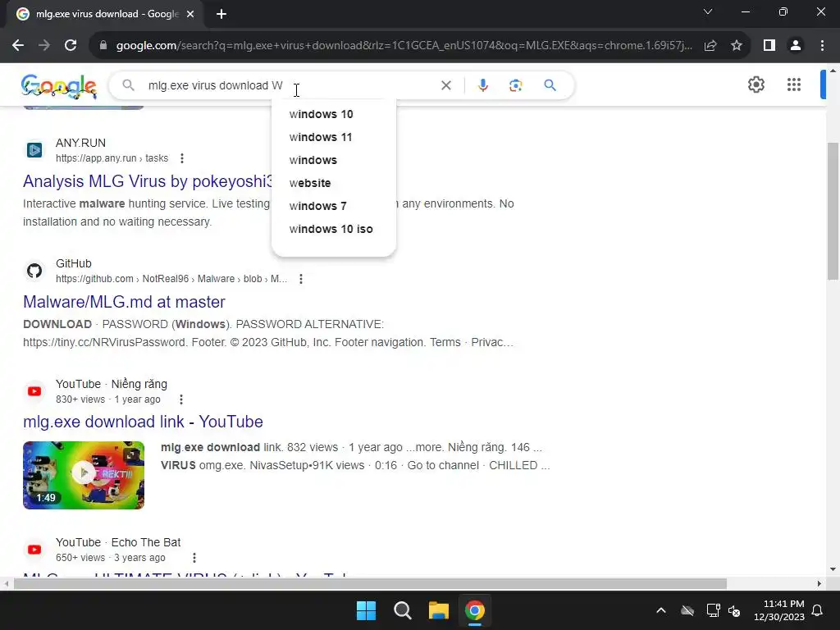Screen dimensions: 840x630
Task: Click the OneDrive cloud tray icon
Action: pos(687,610)
